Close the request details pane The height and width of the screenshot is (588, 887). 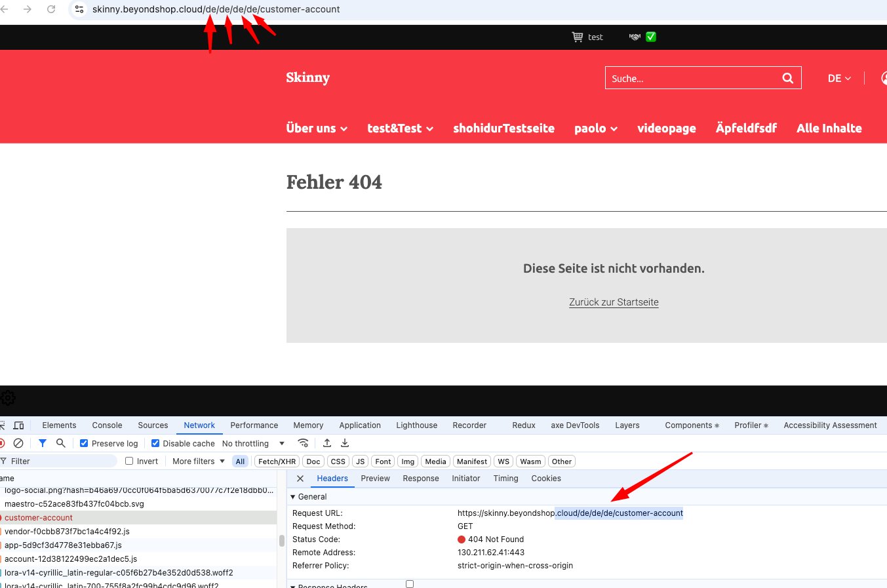[x=300, y=479]
